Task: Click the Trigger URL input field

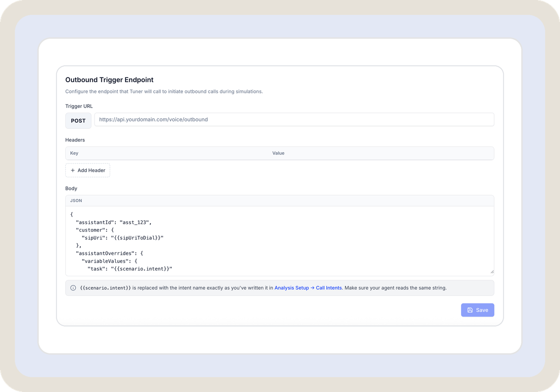Action: (294, 119)
